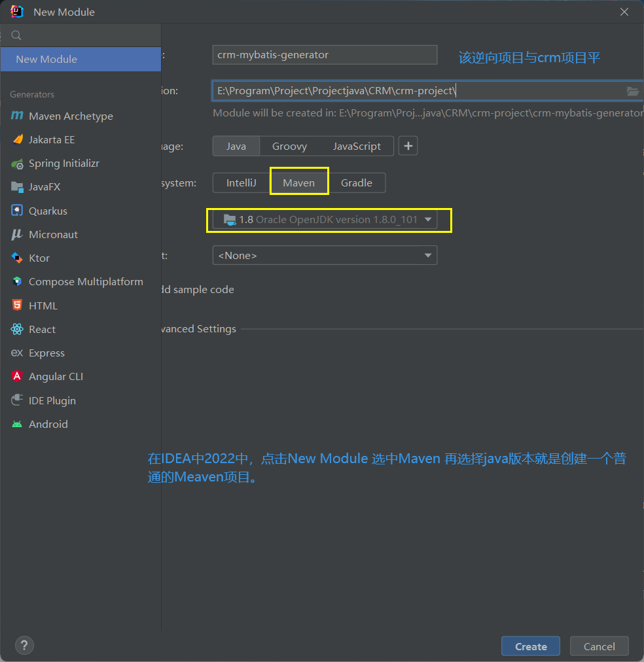This screenshot has width=644, height=662.
Task: Browse location with folder icon
Action: pyautogui.click(x=632, y=91)
